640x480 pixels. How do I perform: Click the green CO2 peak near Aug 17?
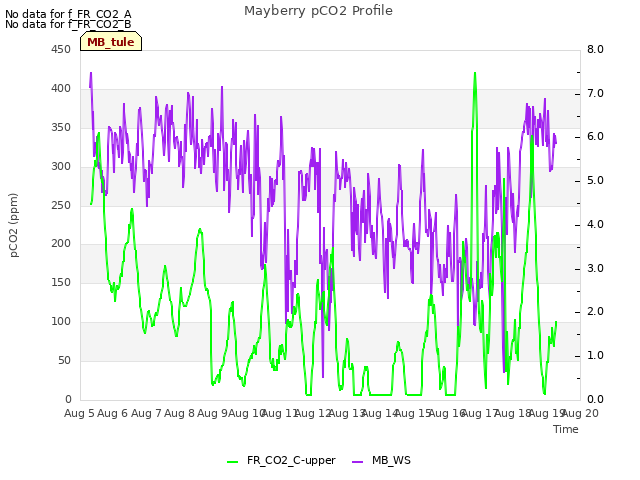[475, 73]
